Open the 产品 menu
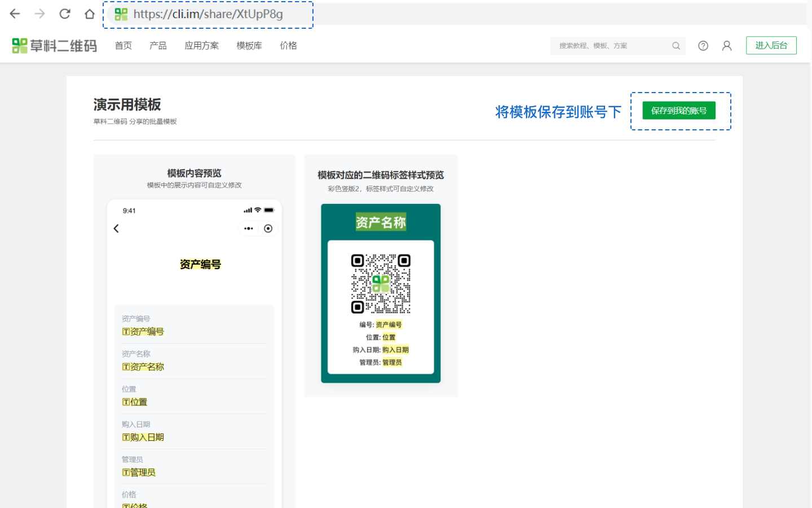Image resolution: width=812 pixels, height=508 pixels. 158,46
